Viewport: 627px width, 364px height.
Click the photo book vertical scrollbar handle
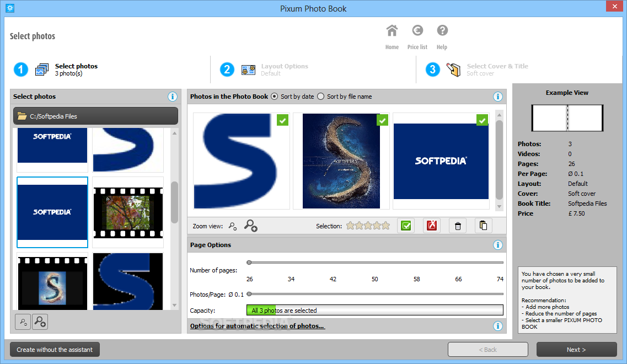pyautogui.click(x=499, y=159)
